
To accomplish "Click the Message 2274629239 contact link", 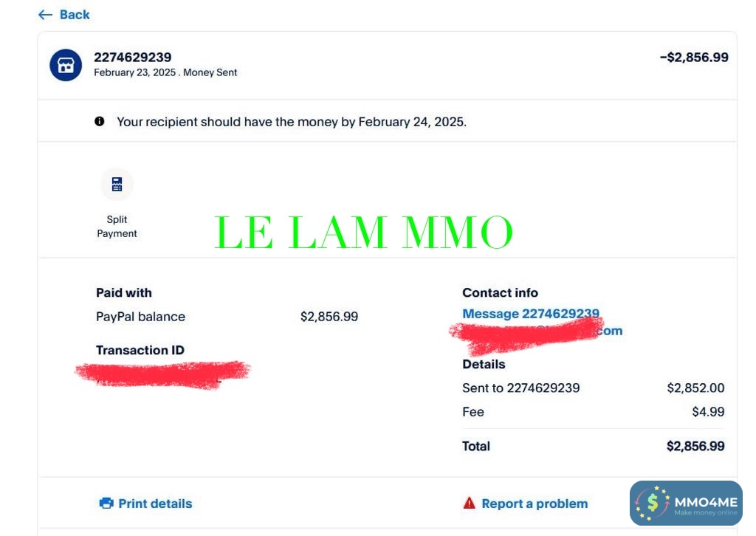I will click(x=530, y=314).
